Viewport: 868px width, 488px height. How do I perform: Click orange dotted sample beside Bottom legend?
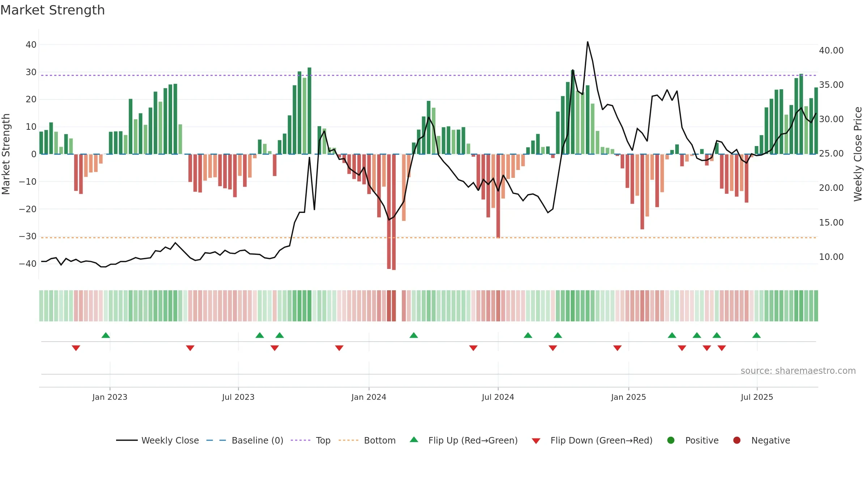coord(348,440)
